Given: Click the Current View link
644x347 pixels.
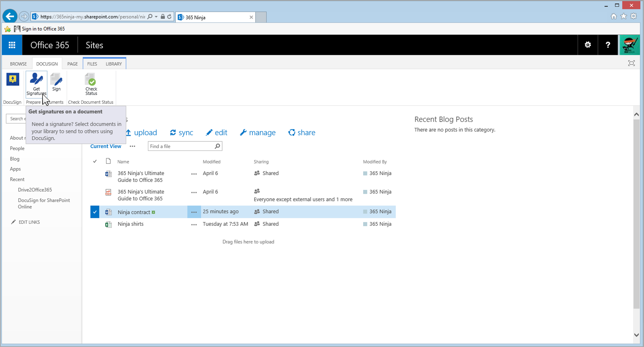Looking at the screenshot, I should click(105, 146).
